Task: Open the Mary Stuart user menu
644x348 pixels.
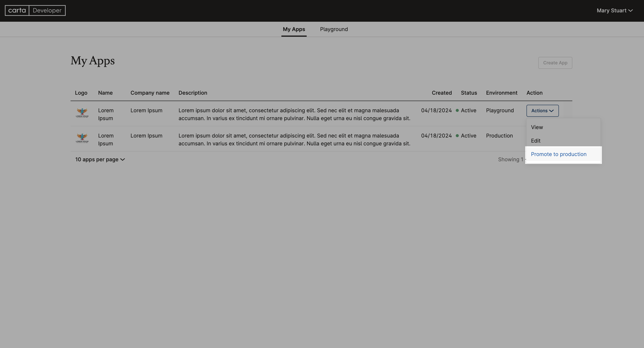Action: tap(614, 10)
